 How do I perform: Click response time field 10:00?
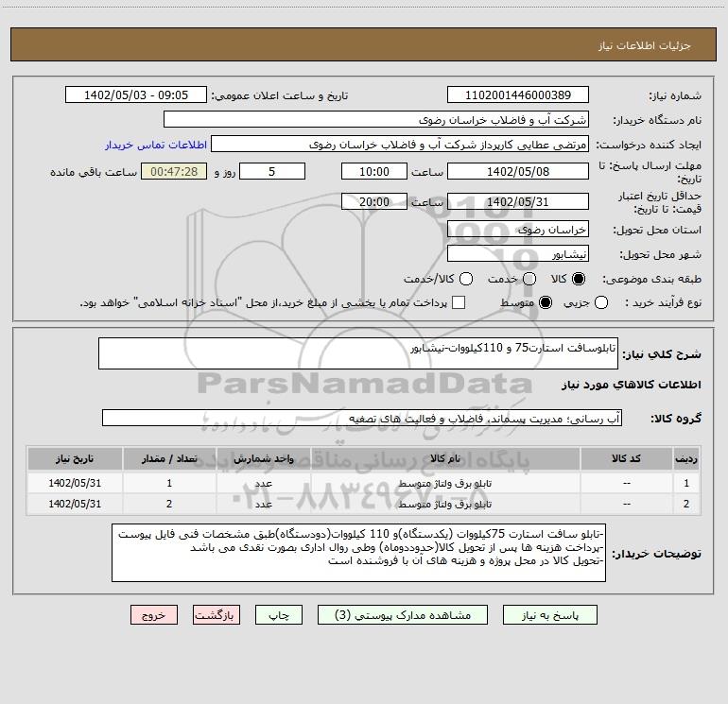pyautogui.click(x=374, y=171)
